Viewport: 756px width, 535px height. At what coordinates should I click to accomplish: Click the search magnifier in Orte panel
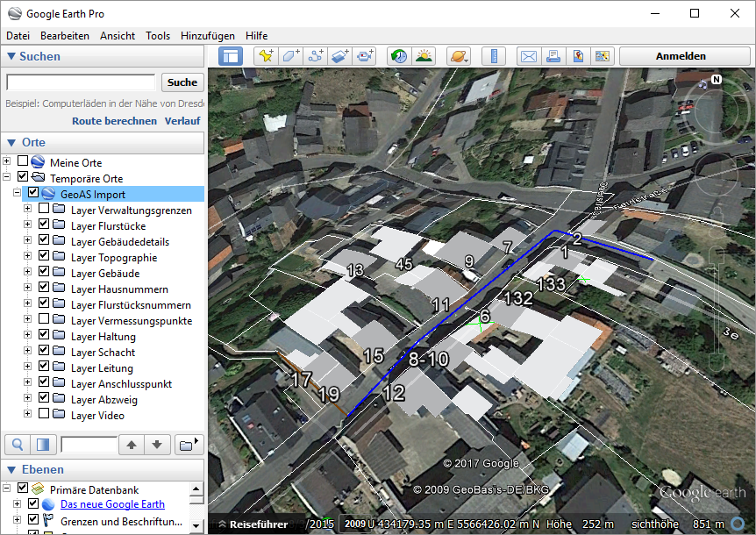coord(18,445)
